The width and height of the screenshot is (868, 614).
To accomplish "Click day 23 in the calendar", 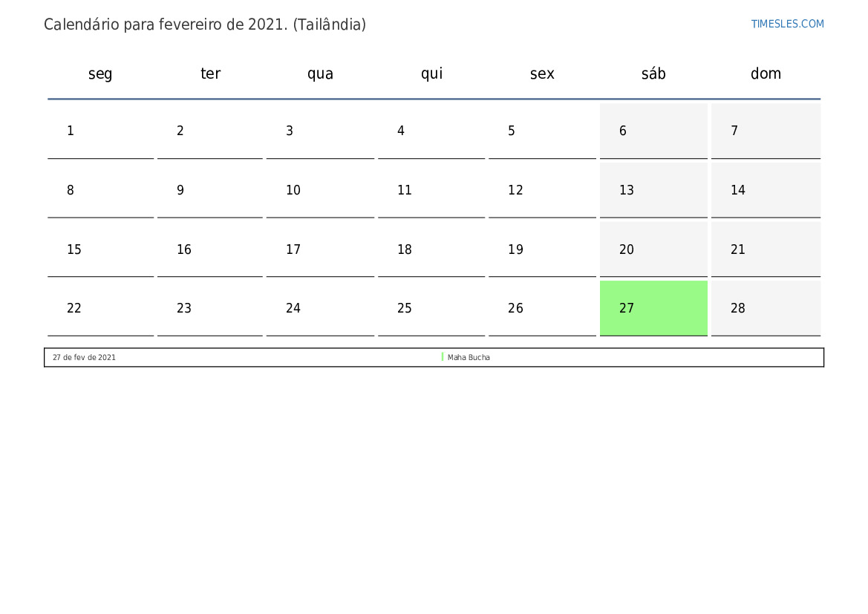I will tap(210, 308).
